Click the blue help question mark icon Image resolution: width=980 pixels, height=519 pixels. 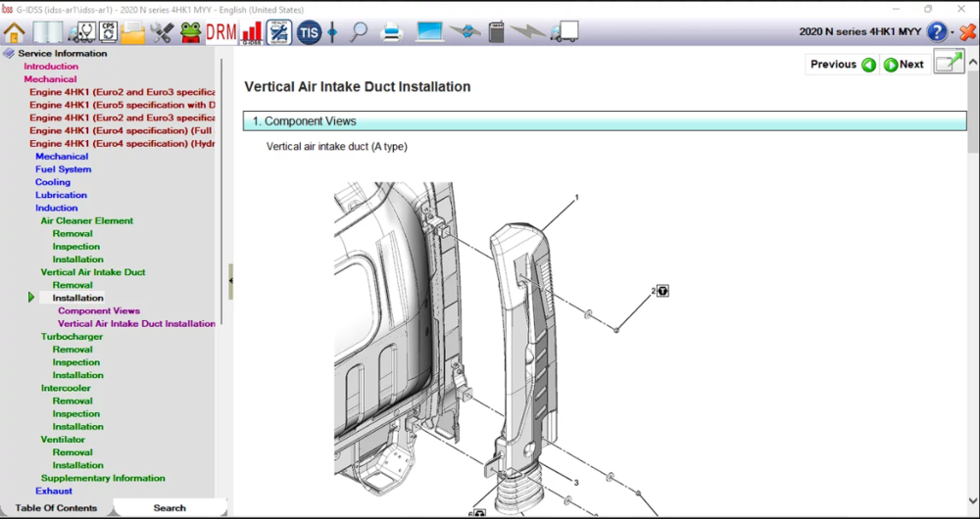937,32
